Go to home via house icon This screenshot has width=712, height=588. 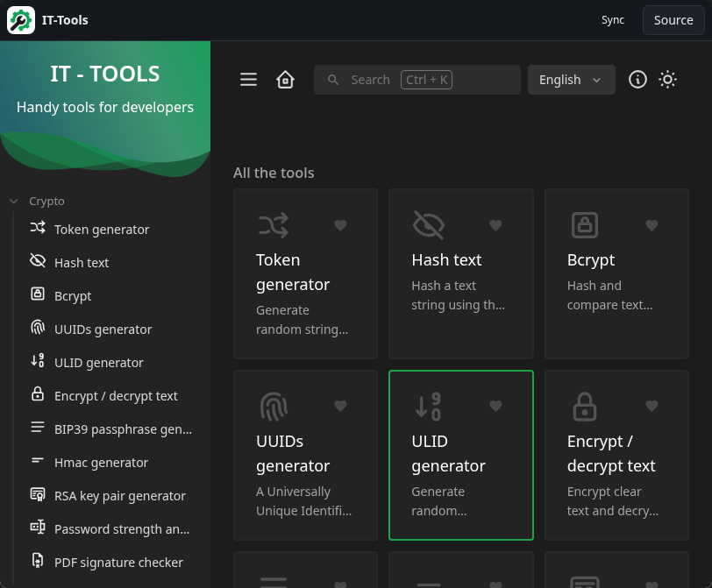pyautogui.click(x=285, y=80)
